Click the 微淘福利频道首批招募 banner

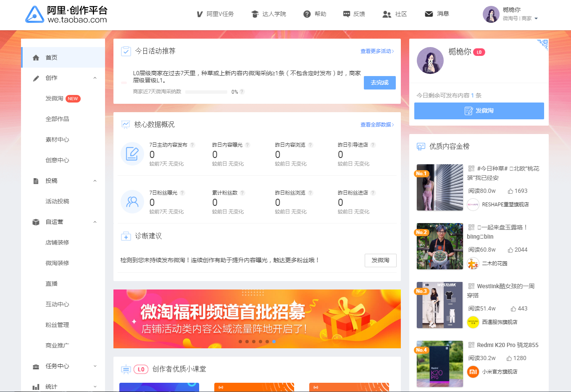click(257, 319)
